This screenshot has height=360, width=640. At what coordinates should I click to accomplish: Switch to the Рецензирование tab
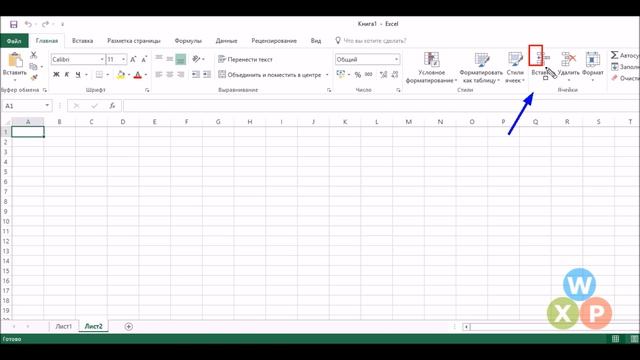(274, 41)
